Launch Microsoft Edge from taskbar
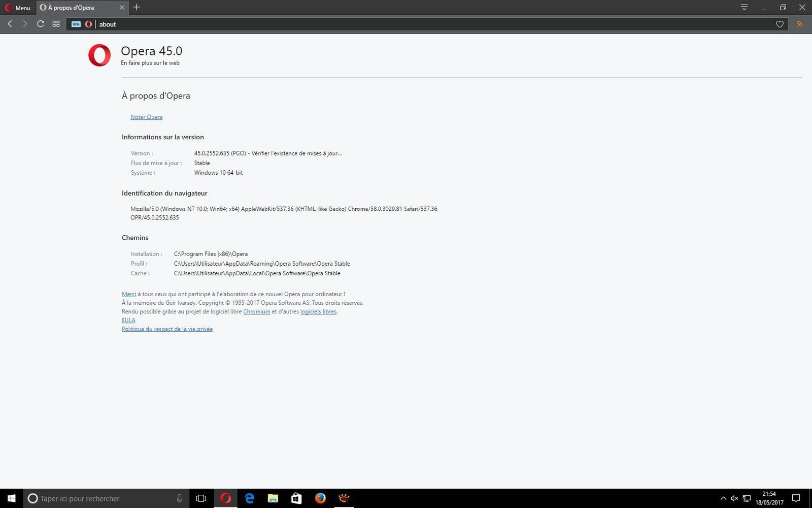812x508 pixels. click(x=249, y=498)
